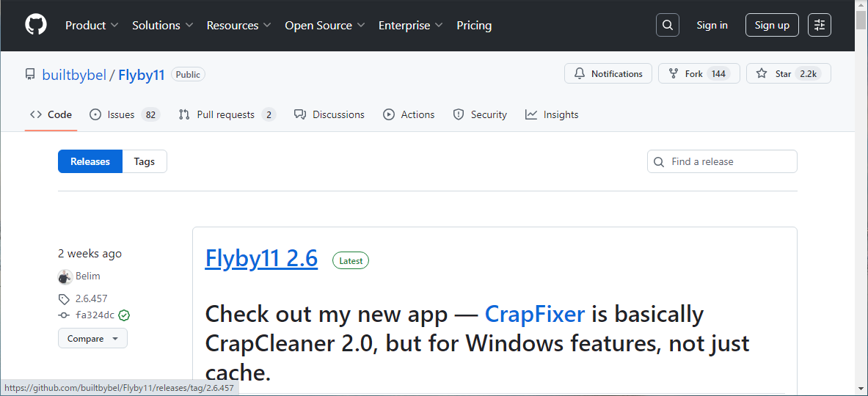Star the Flyby11 repository
868x396 pixels.
[x=788, y=73]
